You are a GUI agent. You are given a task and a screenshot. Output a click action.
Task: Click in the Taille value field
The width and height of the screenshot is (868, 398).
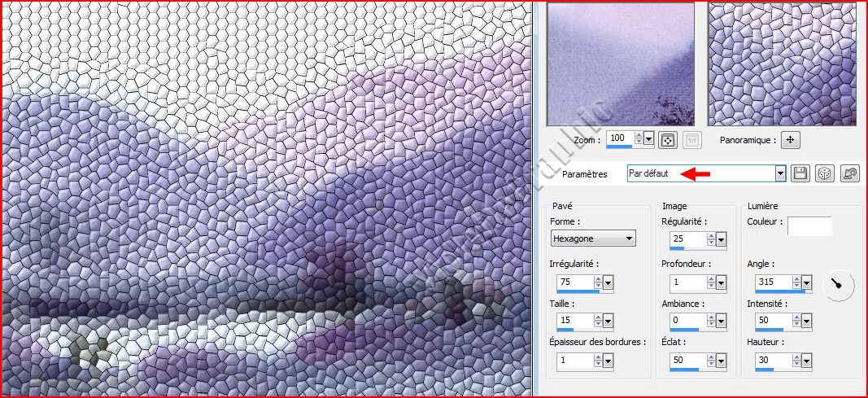coord(573,321)
